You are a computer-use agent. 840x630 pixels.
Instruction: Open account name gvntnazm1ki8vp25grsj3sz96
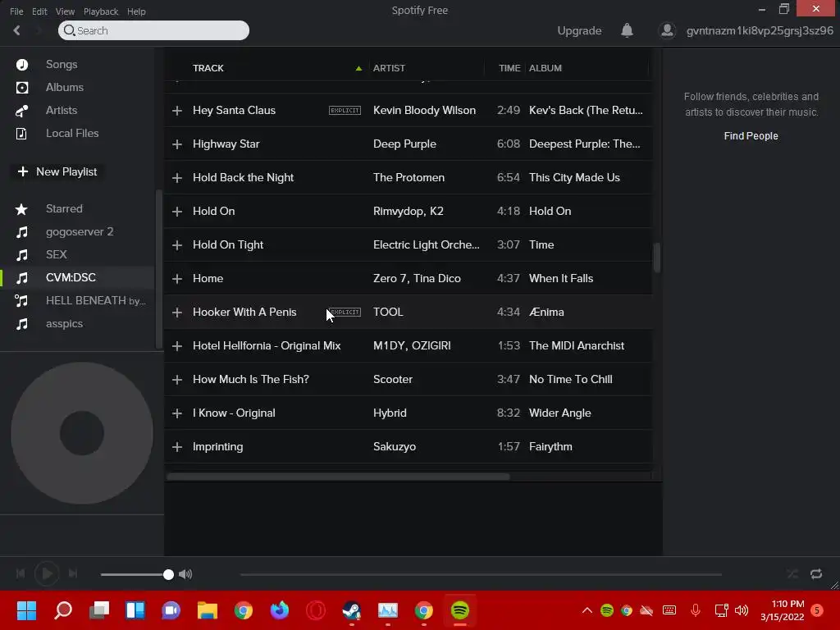(x=760, y=30)
